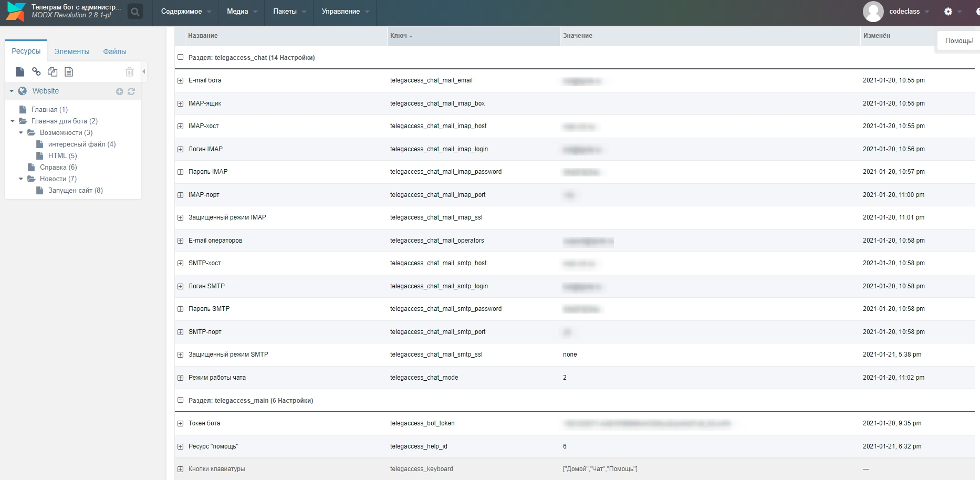Open the Медиа menu
Screen dimensions: 980x480
(242, 12)
